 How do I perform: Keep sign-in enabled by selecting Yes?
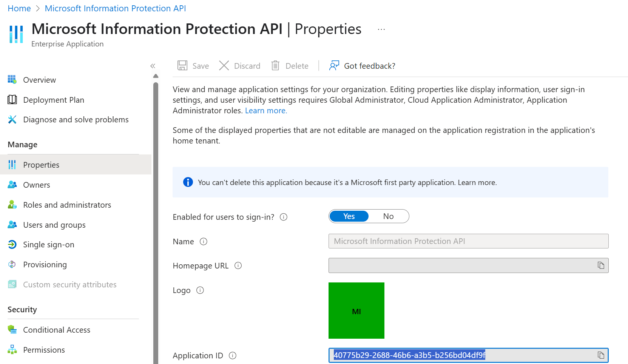(349, 216)
